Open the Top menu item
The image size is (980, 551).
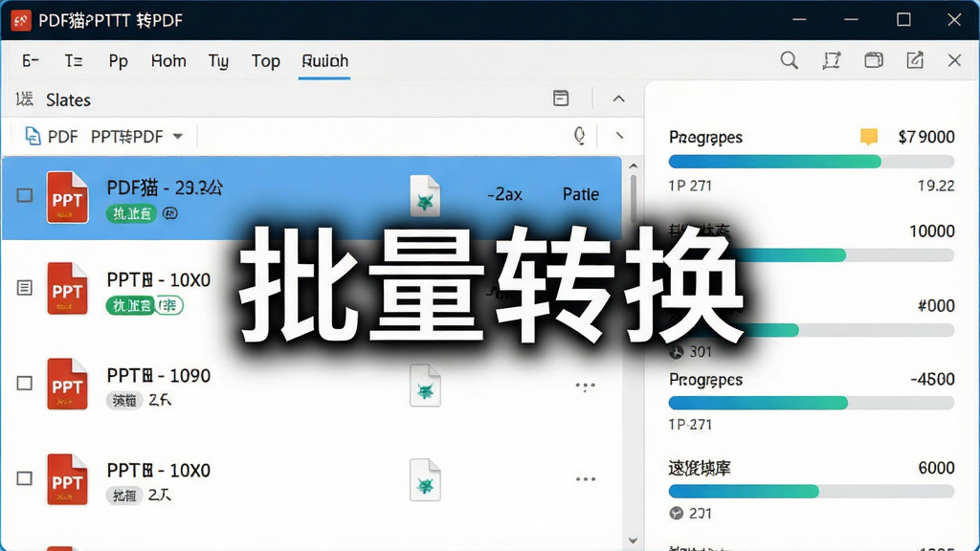(266, 61)
